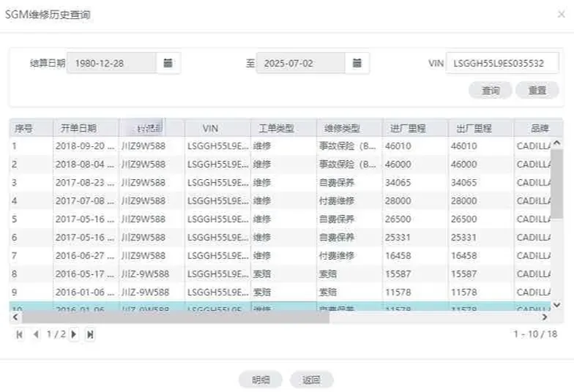Click the 查询 search button

[491, 91]
